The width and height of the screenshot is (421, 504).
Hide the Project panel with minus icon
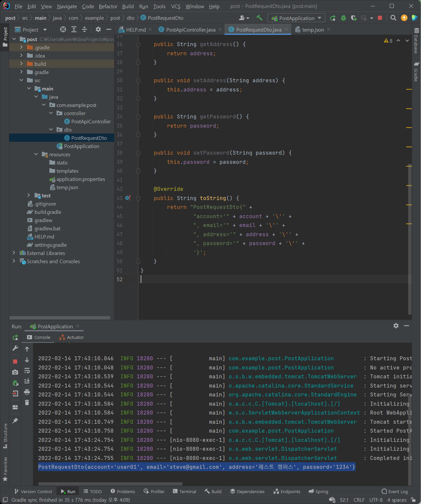(x=109, y=30)
